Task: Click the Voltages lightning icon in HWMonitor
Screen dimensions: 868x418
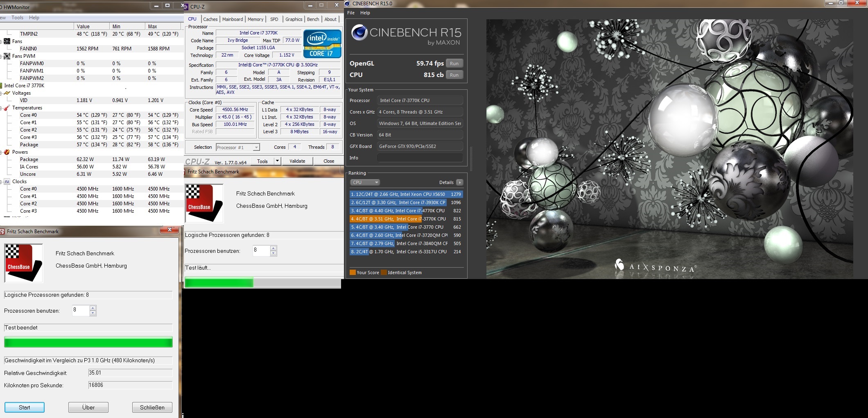Action: tap(7, 93)
